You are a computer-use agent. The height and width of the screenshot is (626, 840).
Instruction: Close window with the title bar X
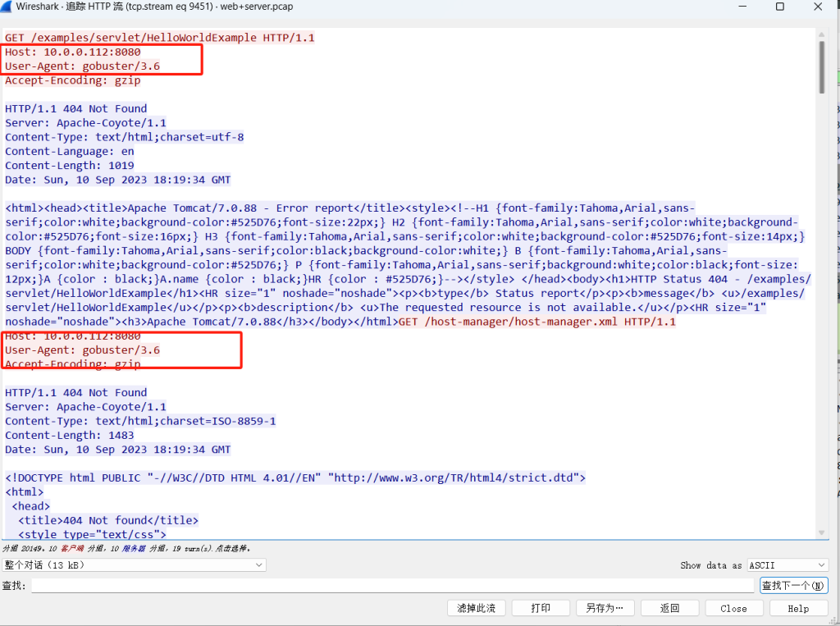pyautogui.click(x=818, y=7)
